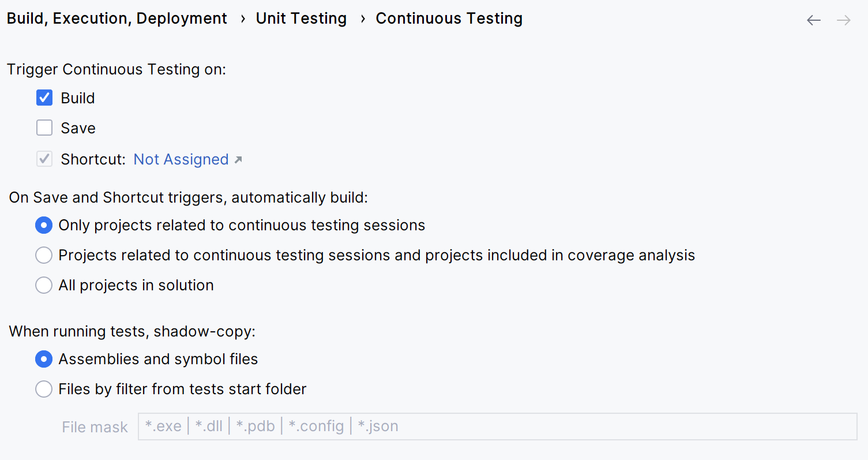
Task: Toggle the Save checkbox under trigger options
Action: click(x=44, y=128)
